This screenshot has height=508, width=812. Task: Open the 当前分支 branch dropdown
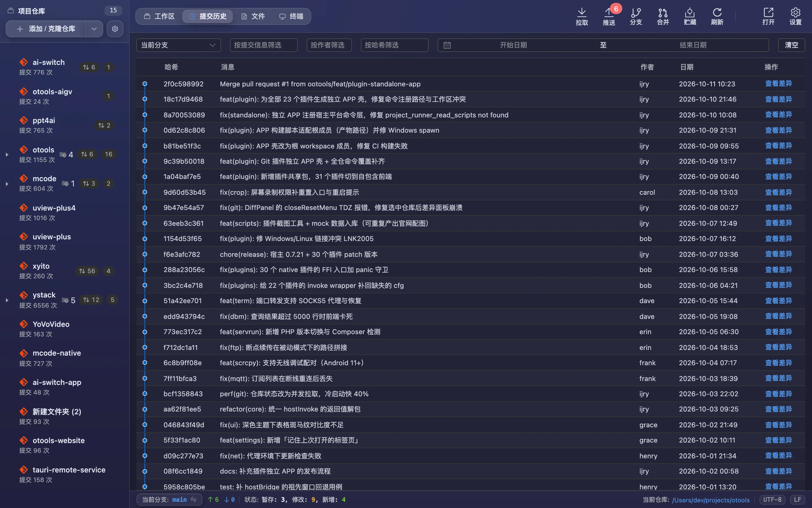click(178, 45)
